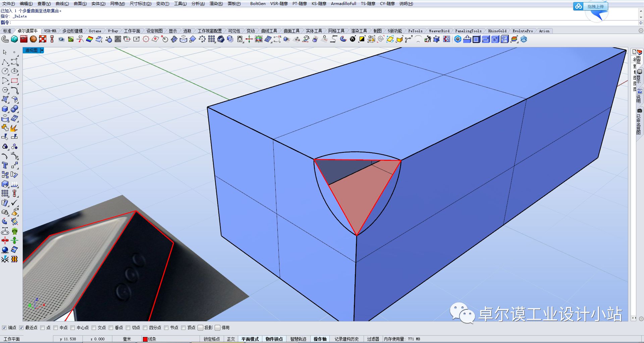Switch to the WeaverBird toolbar tab
This screenshot has width=644, height=343.
439,31
